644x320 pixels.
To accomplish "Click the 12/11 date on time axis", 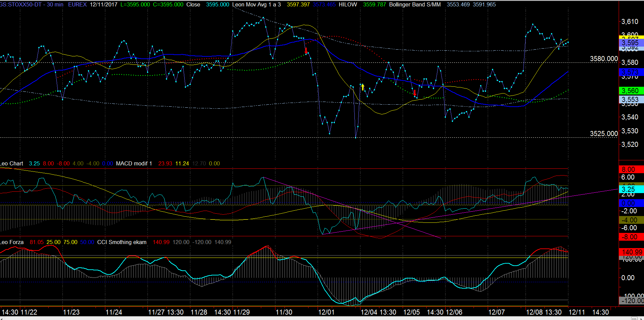I will tap(577, 312).
